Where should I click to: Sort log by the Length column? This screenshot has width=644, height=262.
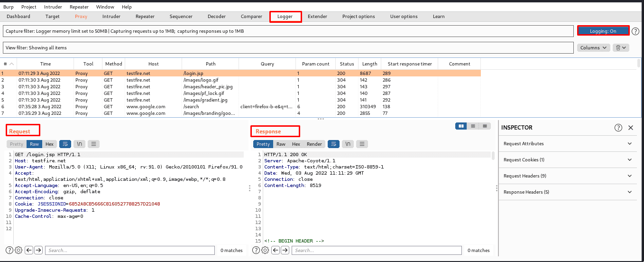pos(370,64)
